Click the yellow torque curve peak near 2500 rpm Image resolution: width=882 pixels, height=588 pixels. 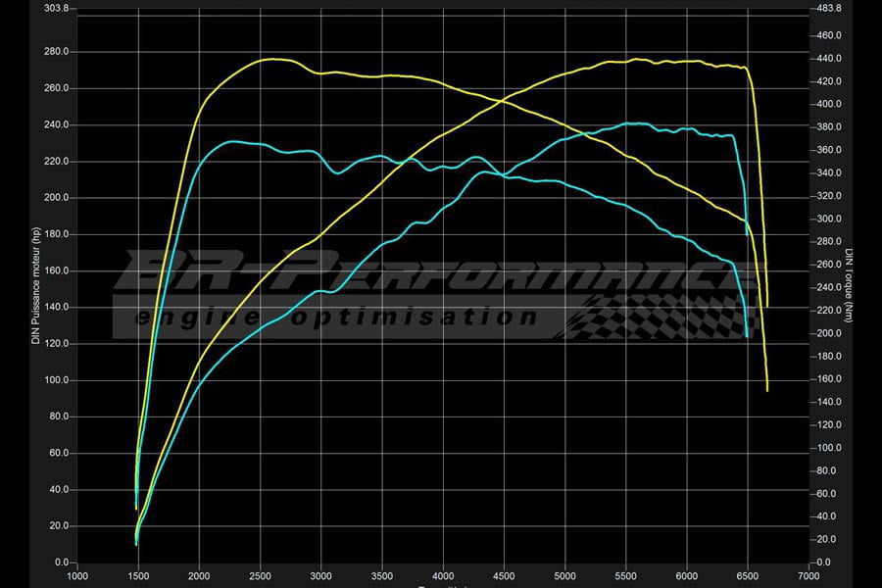coord(267,59)
